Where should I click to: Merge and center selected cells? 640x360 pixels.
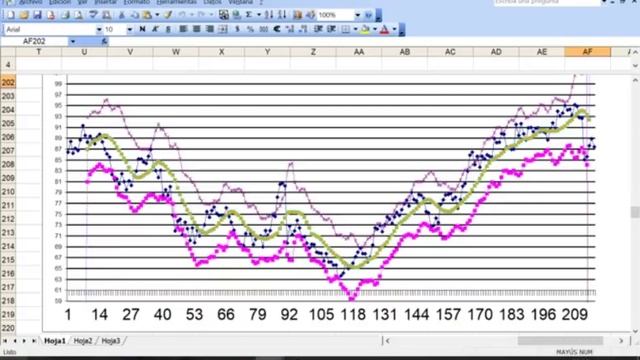click(223, 29)
